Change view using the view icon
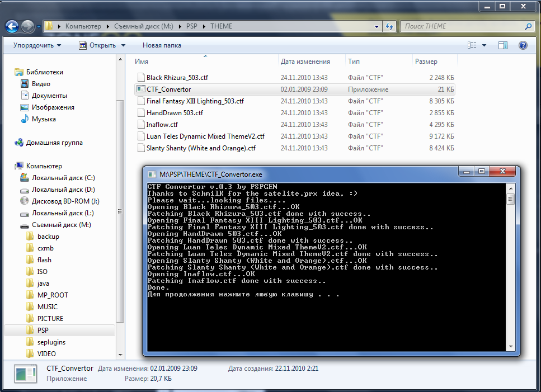This screenshot has width=541, height=392. 472,45
